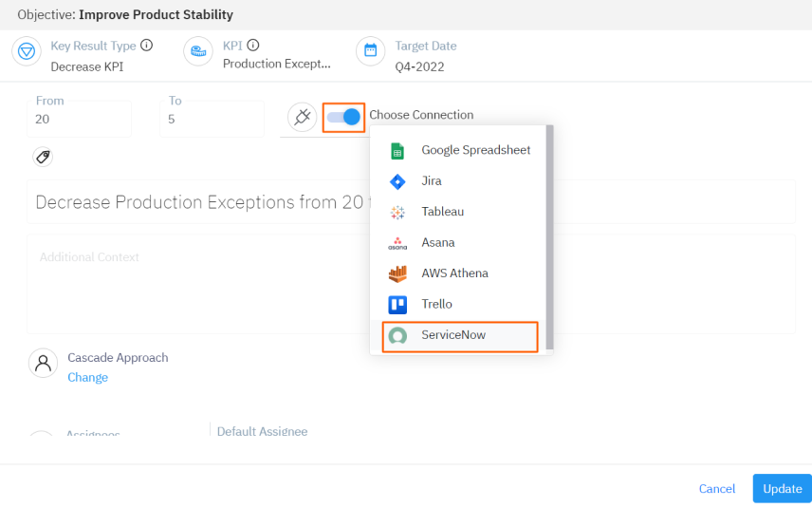Click the Trello logo icon
812x508 pixels.
click(x=397, y=305)
